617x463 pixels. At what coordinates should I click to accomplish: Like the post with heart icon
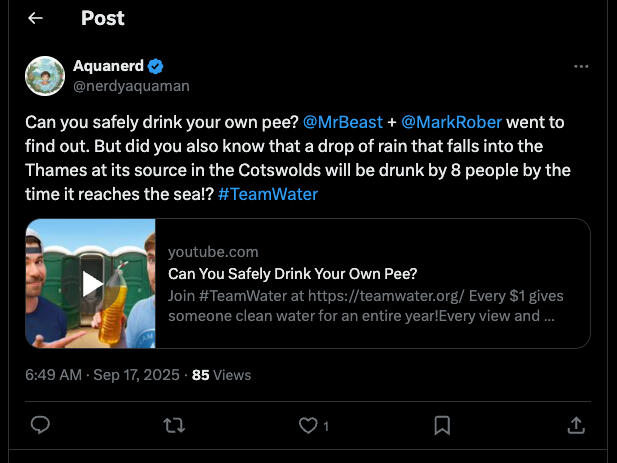coord(309,425)
